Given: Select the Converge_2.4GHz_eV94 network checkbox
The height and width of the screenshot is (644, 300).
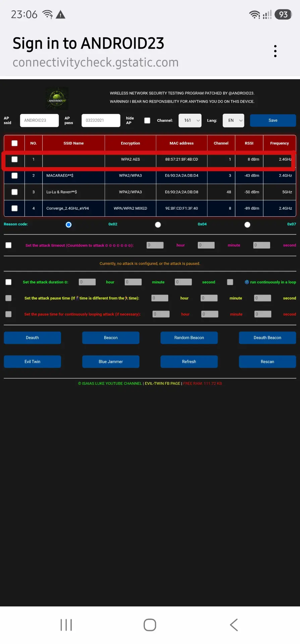Looking at the screenshot, I should (14, 208).
